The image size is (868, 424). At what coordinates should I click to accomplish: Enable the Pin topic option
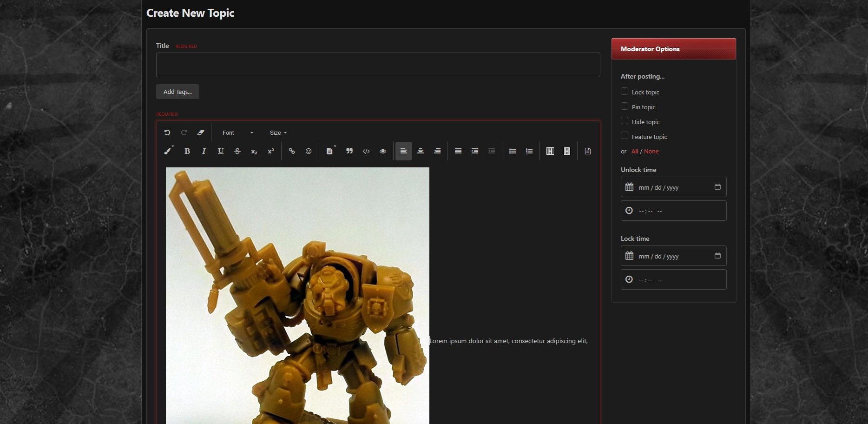point(625,106)
